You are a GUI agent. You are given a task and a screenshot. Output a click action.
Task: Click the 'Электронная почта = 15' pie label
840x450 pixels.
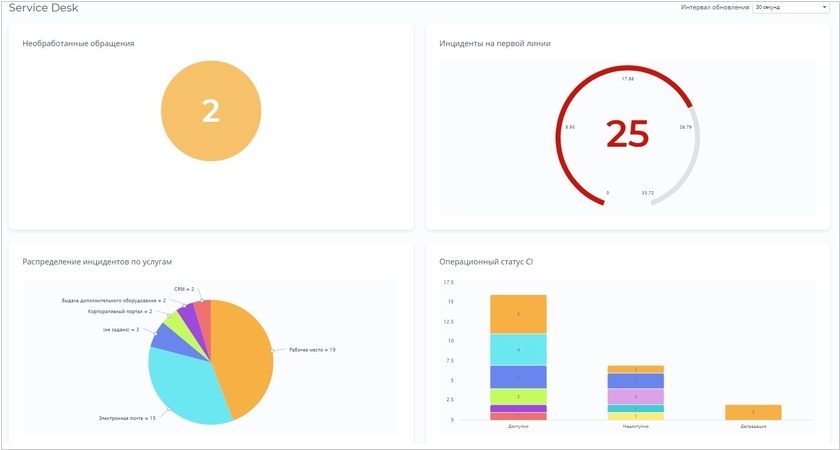point(127,417)
